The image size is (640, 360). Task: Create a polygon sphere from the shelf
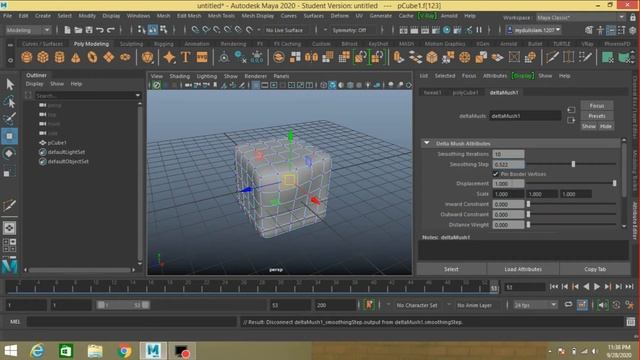(x=27, y=57)
